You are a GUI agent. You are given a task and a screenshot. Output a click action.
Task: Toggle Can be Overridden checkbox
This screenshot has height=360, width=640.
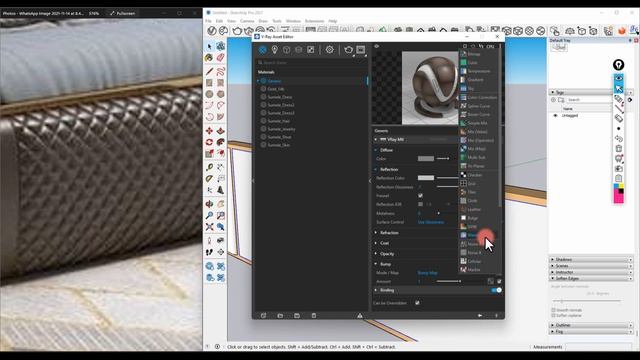417,303
